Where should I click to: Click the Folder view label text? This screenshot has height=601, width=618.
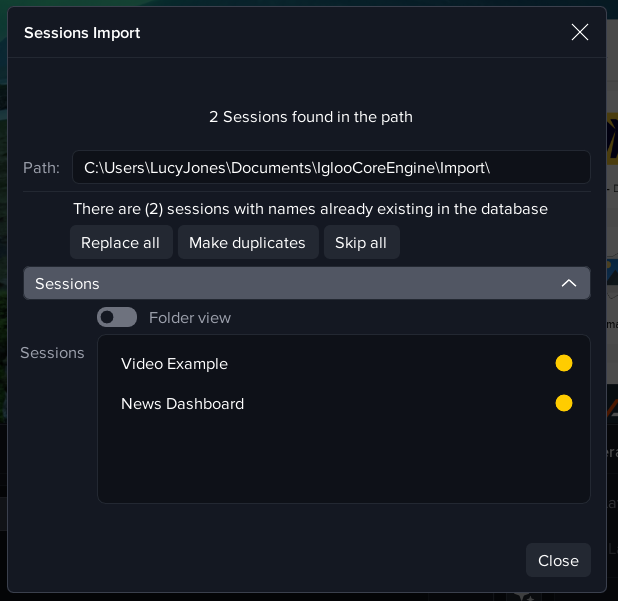[x=190, y=318]
